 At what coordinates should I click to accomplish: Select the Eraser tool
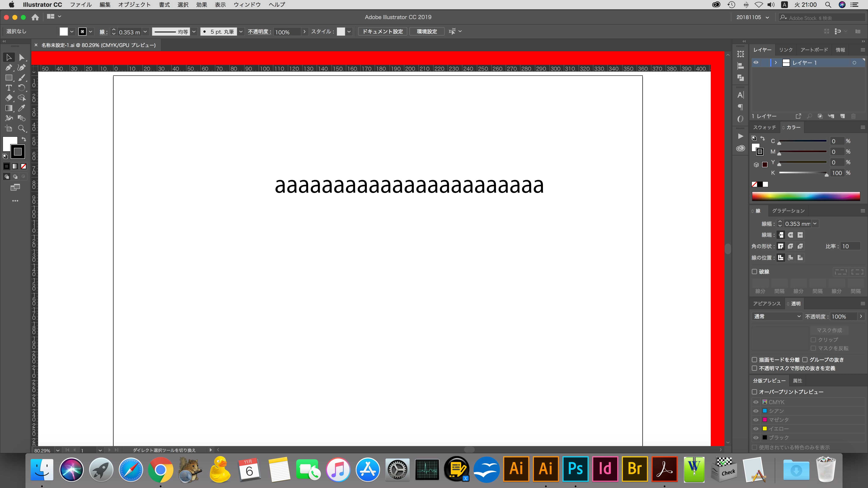9,98
